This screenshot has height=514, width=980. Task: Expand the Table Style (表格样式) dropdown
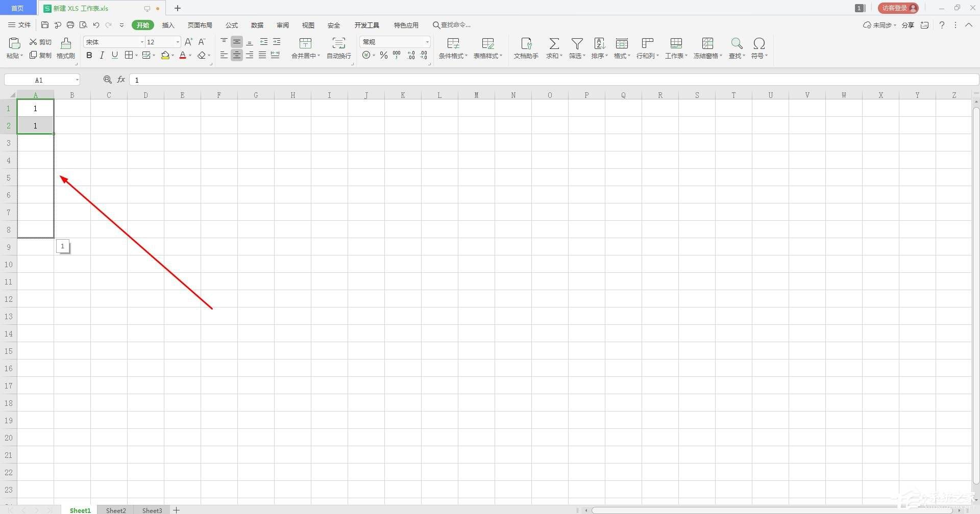(x=501, y=56)
